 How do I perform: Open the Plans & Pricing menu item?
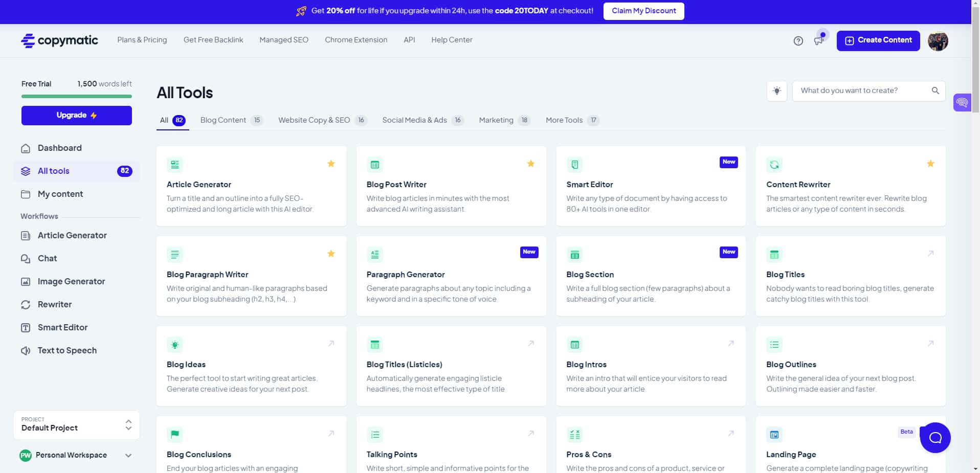pos(142,39)
